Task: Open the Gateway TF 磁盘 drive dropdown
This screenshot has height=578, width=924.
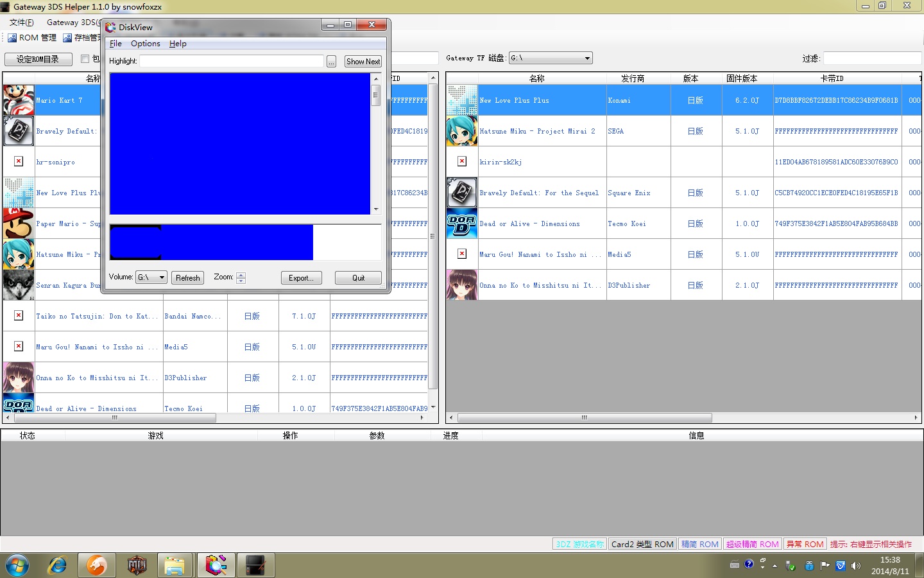Action: (x=551, y=58)
